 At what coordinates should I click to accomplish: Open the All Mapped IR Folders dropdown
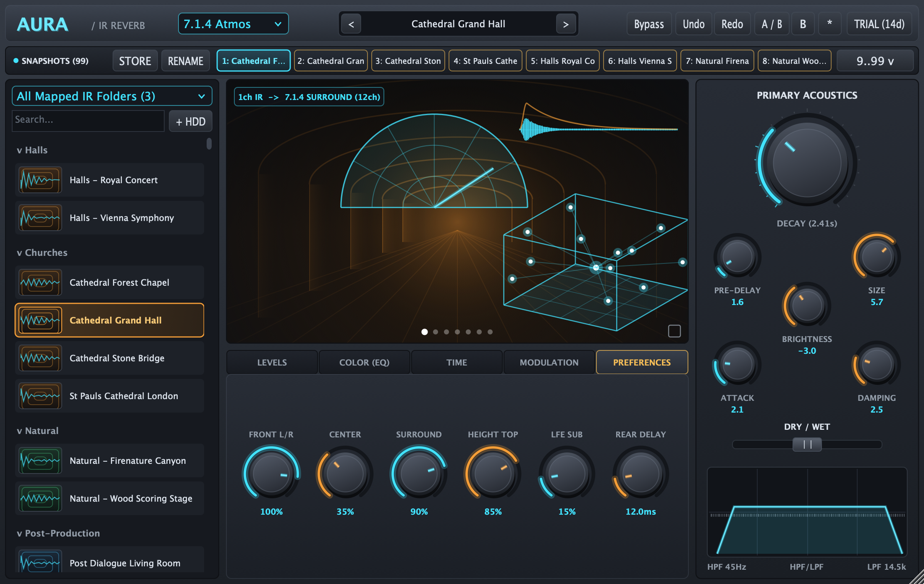point(112,96)
